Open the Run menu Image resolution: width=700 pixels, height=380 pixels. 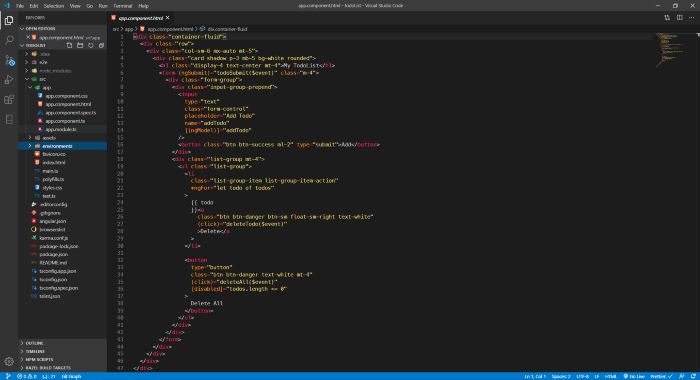pyautogui.click(x=103, y=6)
